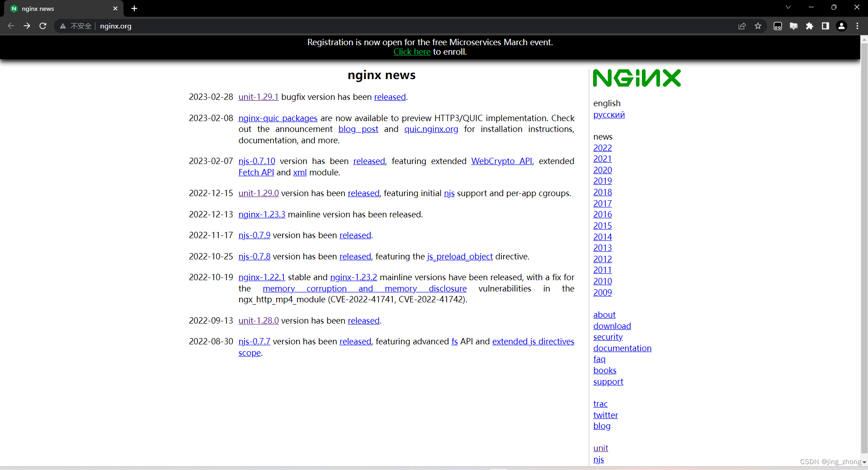The height and width of the screenshot is (470, 868).
Task: Open the njs-0.7.7 link
Action: (254, 342)
